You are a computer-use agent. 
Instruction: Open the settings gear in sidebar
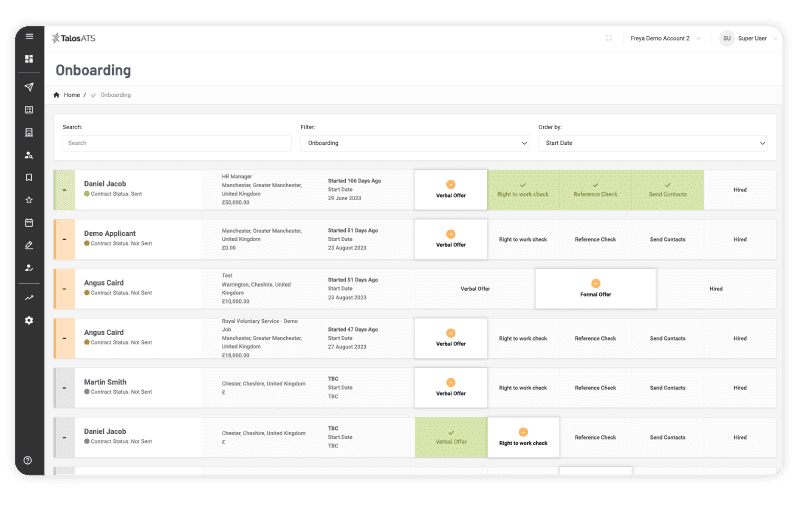(x=29, y=320)
